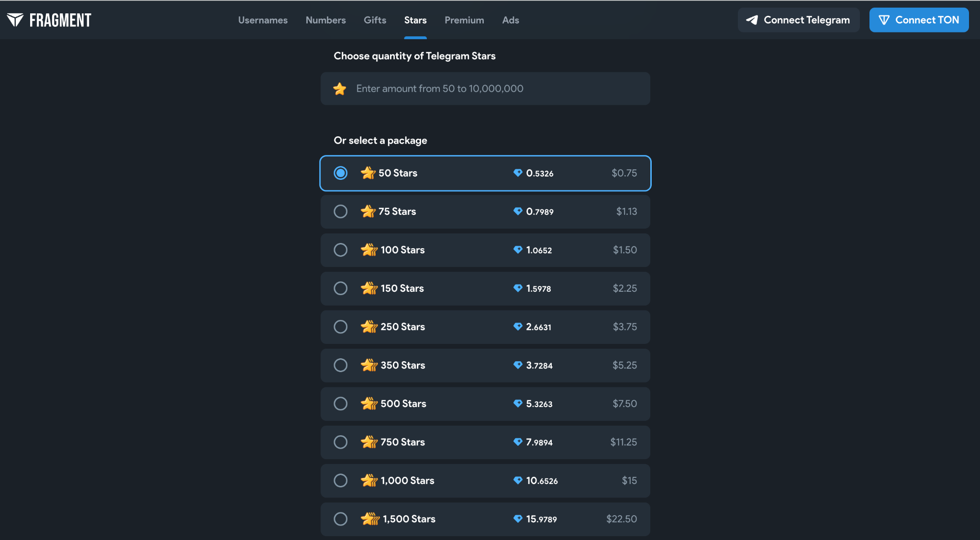Click 'Or select a package' heading
980x540 pixels.
point(380,140)
